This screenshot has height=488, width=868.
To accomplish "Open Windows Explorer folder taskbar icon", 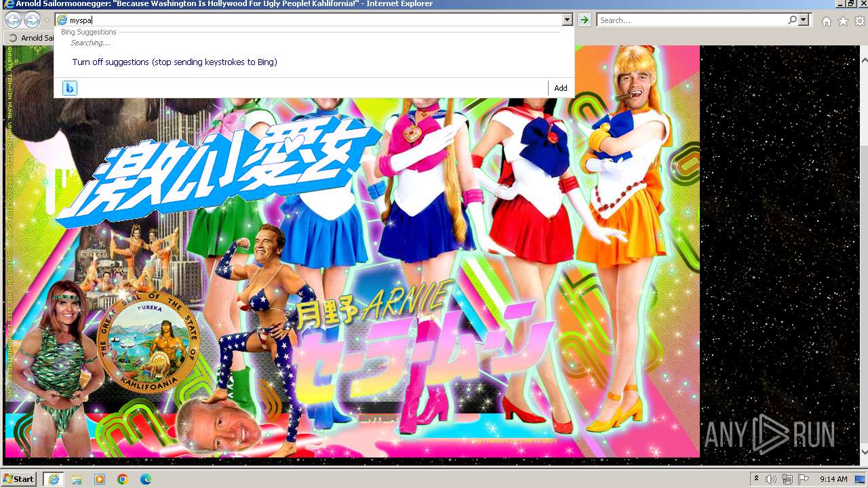I will [77, 479].
